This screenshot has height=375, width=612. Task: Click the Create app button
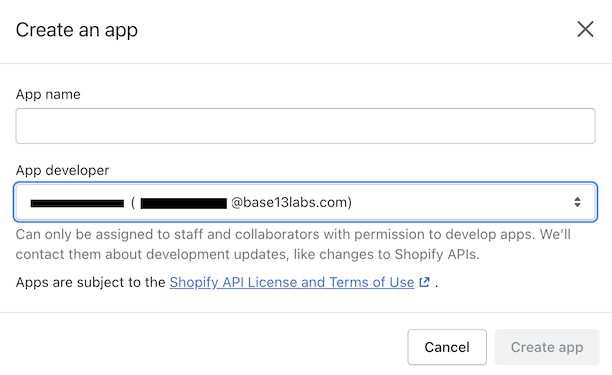(x=547, y=347)
